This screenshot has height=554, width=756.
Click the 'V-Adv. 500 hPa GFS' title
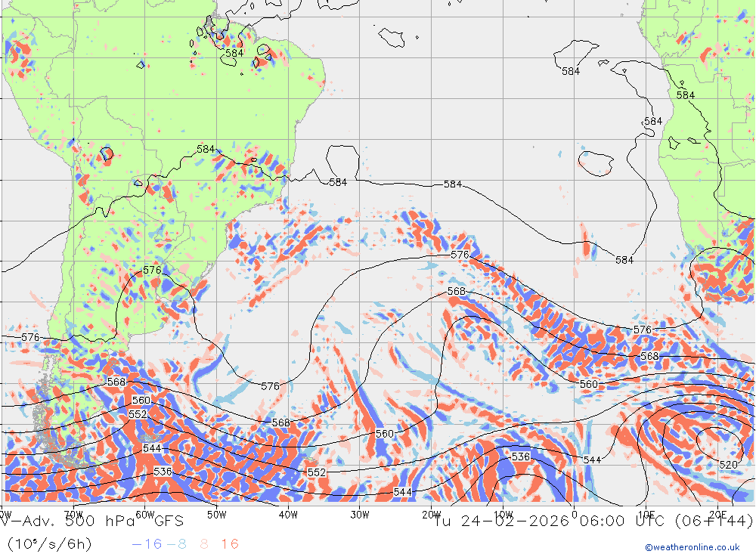[x=92, y=522]
